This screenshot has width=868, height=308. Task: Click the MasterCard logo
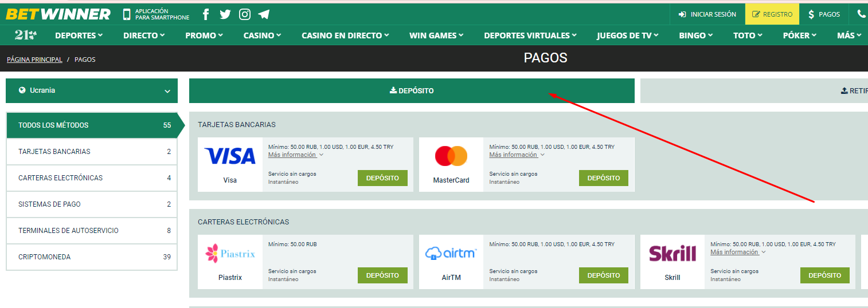click(x=451, y=156)
